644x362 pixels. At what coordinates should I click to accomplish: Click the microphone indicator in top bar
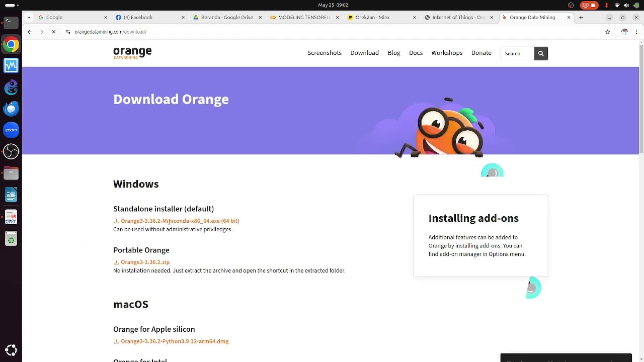(x=607, y=5)
